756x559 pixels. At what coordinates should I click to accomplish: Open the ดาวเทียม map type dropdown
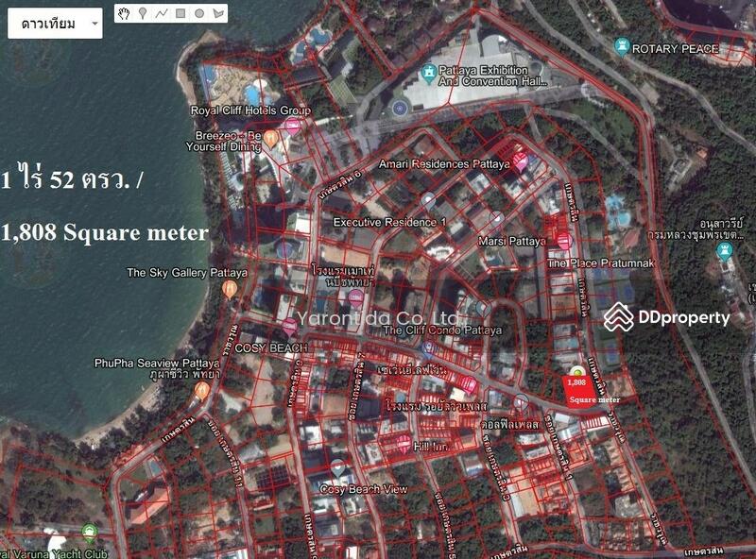tap(55, 23)
